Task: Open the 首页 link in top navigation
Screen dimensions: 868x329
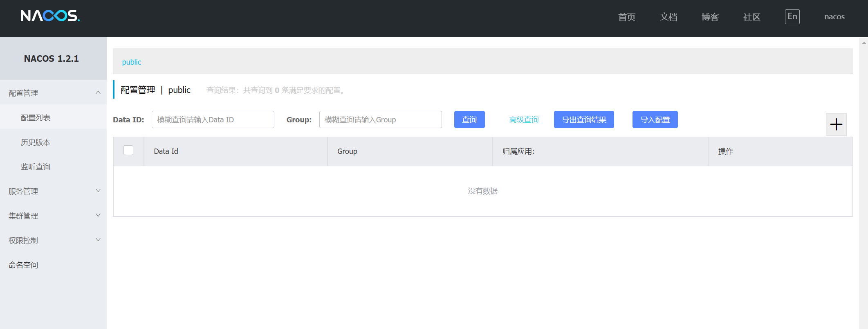Action: (x=627, y=17)
